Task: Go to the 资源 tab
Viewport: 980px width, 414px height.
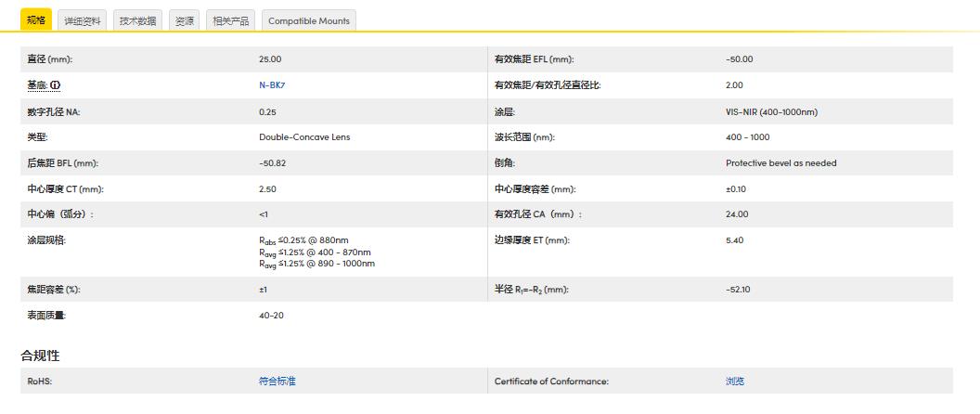Action: 184,20
